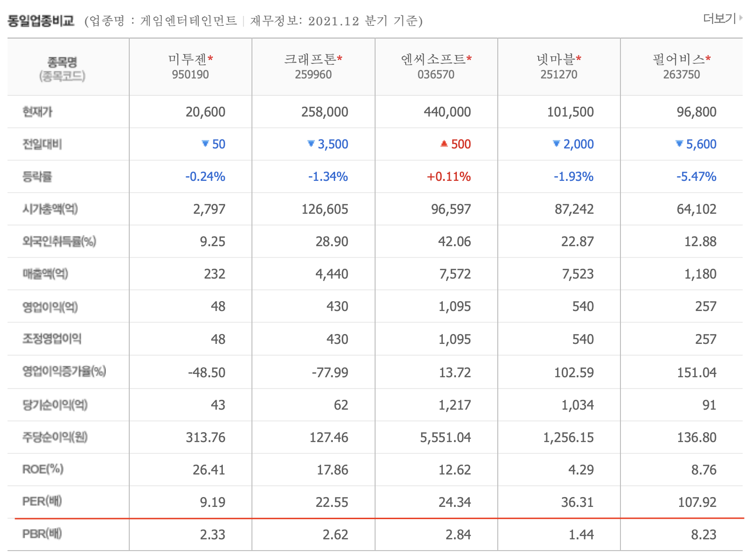Click market cap value 96,597
Viewport: 753px width, 560px height.
coord(451,209)
